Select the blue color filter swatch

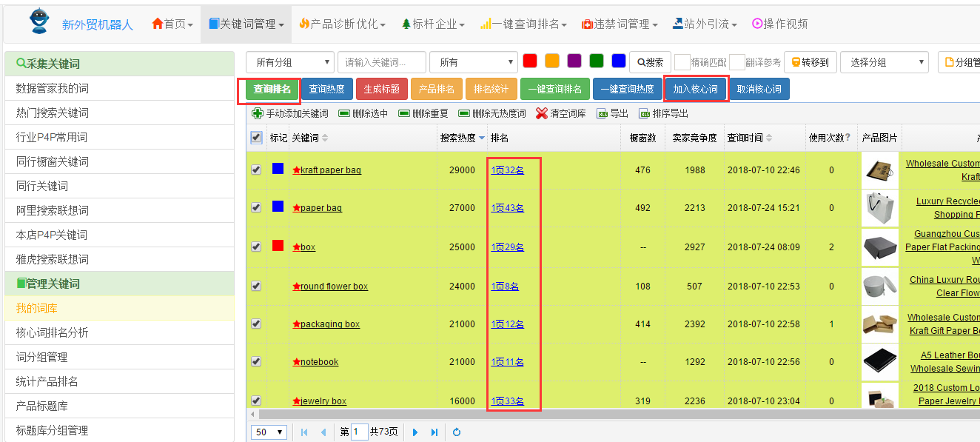pos(619,61)
